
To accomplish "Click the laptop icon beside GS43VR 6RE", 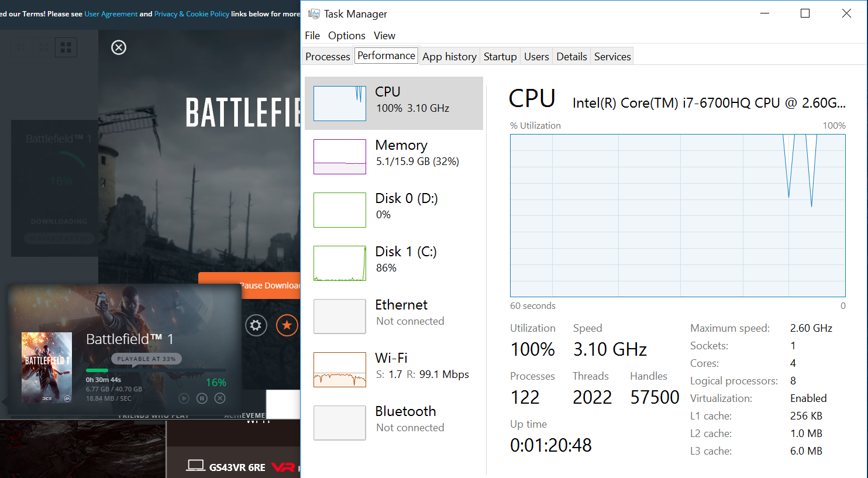I will tap(195, 466).
